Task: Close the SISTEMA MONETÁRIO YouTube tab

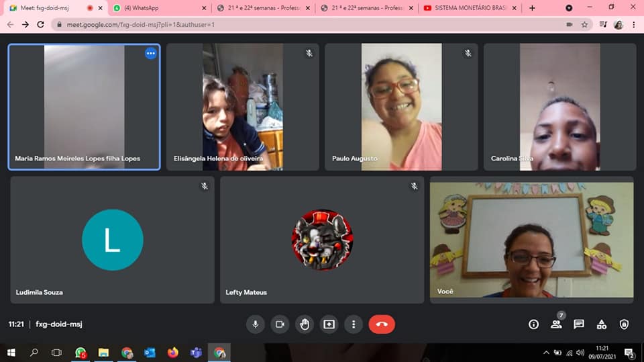Action: point(515,8)
